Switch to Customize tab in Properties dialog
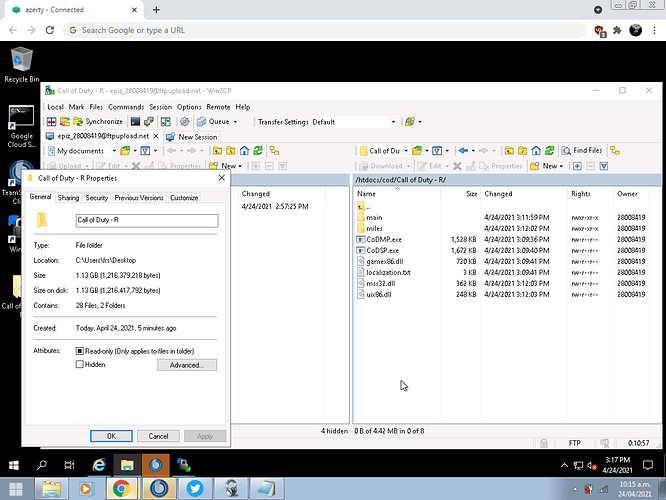 coord(184,198)
